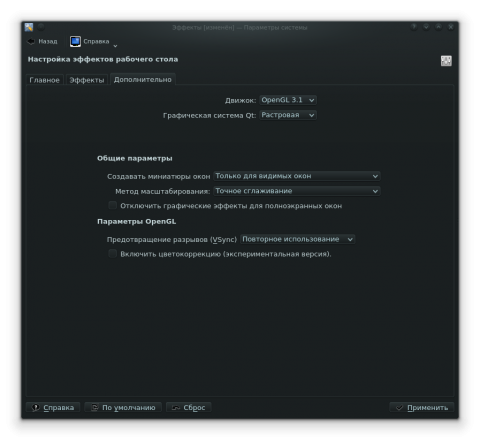Open the VSync tearing prevention dropdown

[297, 239]
